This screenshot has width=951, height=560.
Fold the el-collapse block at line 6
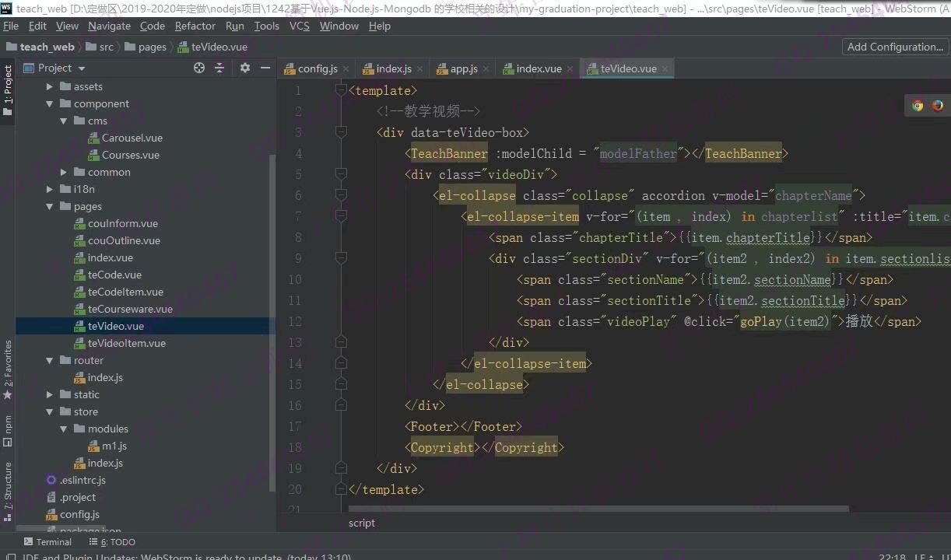[340, 195]
